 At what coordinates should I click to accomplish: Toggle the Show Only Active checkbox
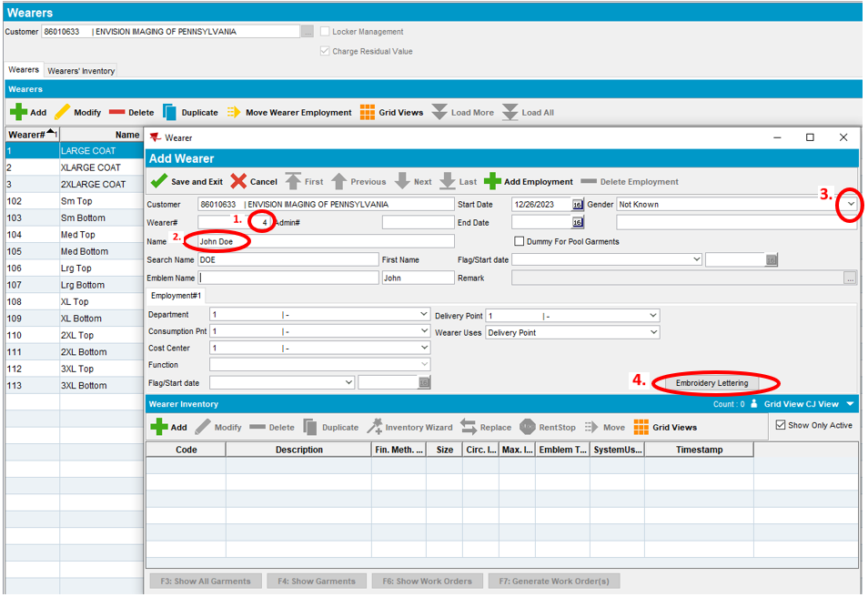click(x=780, y=425)
